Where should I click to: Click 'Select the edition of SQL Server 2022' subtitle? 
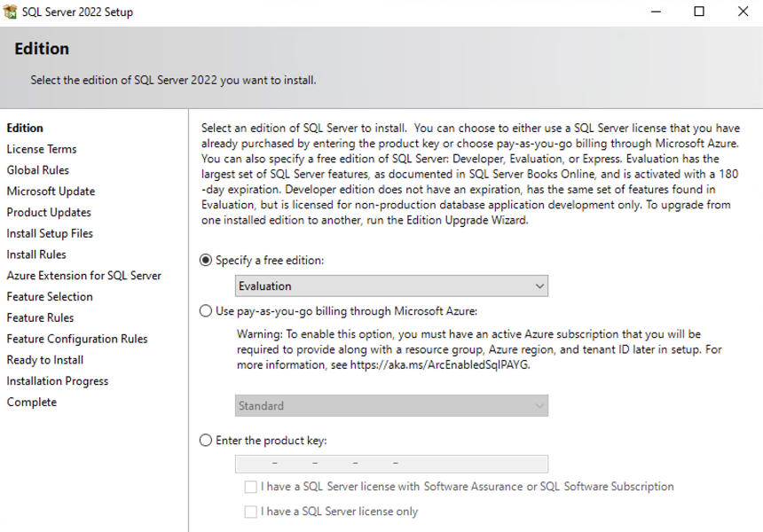click(173, 80)
